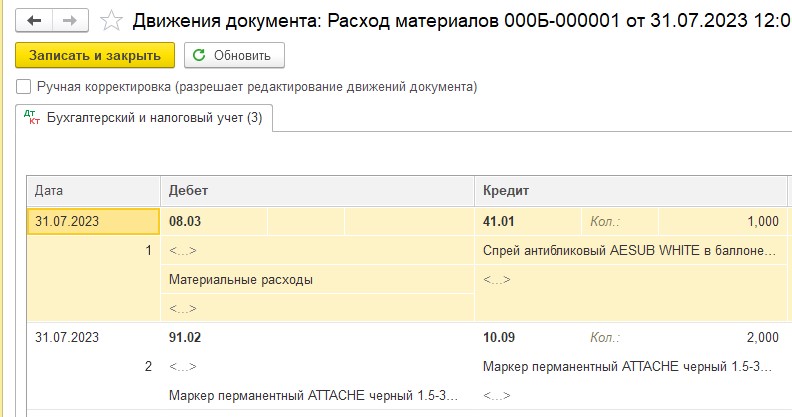This screenshot has height=417, width=792.
Task: Open the Бухгалтерский и налоговый учет (3) tab
Action: tap(144, 118)
